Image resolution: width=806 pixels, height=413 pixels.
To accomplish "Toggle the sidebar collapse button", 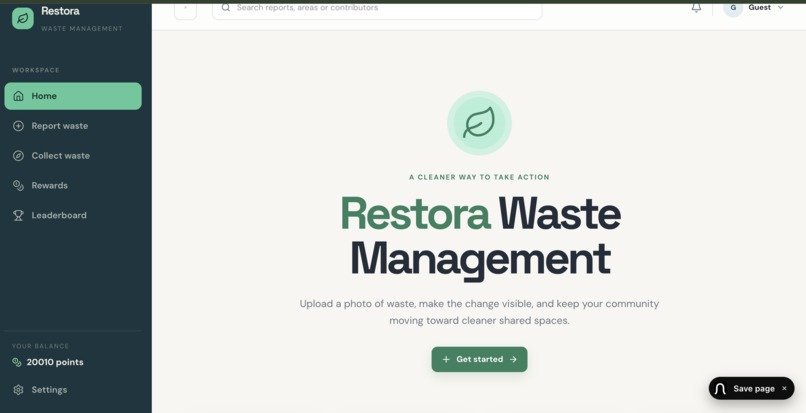I will (x=186, y=9).
